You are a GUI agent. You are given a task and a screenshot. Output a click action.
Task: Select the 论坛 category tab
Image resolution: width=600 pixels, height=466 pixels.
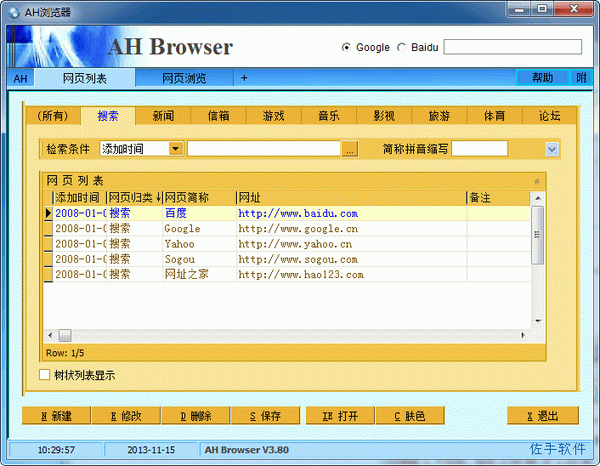click(x=549, y=116)
